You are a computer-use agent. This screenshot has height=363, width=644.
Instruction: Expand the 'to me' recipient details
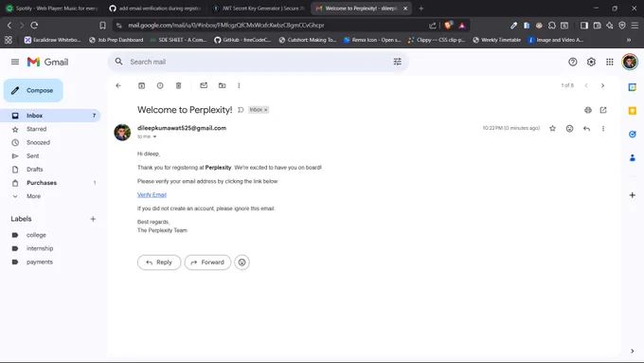click(154, 136)
